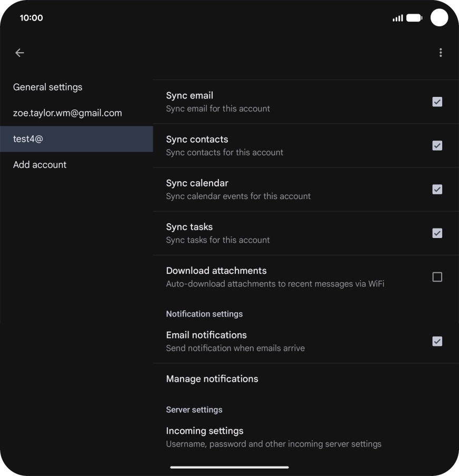Image resolution: width=459 pixels, height=476 pixels.
Task: Tap the Download attachments row title
Action: tap(216, 271)
